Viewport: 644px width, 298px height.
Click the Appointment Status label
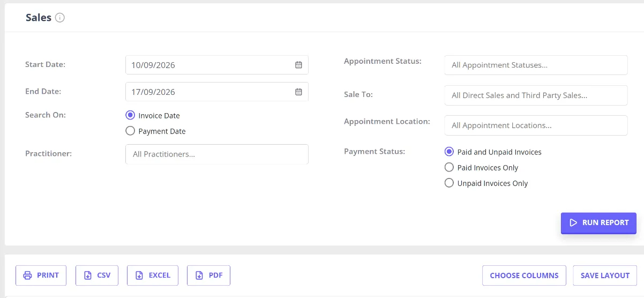[x=383, y=61]
